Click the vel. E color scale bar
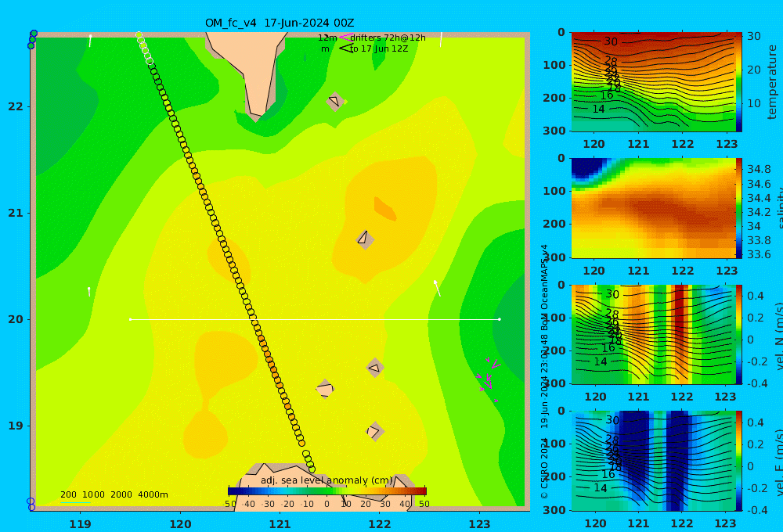783x532 pixels. point(739,461)
